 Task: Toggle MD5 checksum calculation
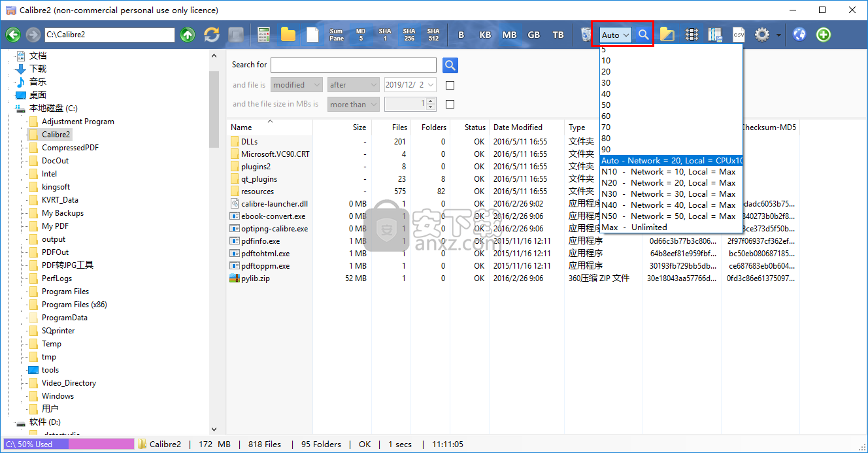(x=361, y=35)
